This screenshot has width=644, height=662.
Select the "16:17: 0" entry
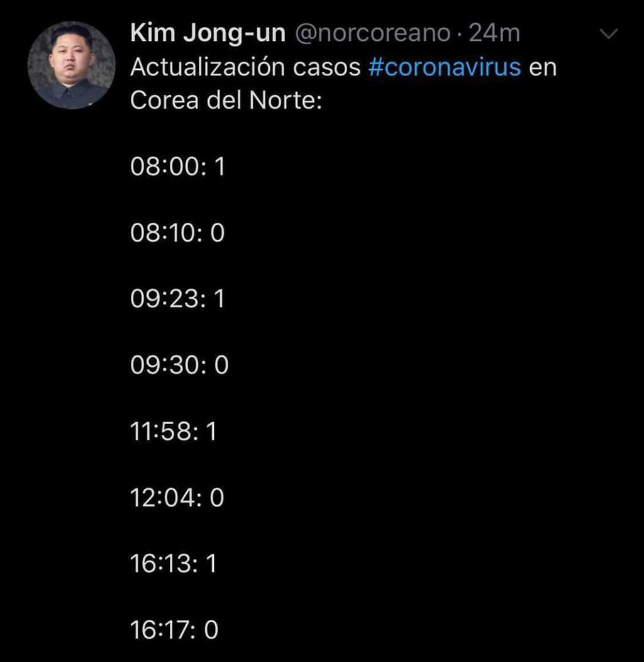click(x=174, y=630)
